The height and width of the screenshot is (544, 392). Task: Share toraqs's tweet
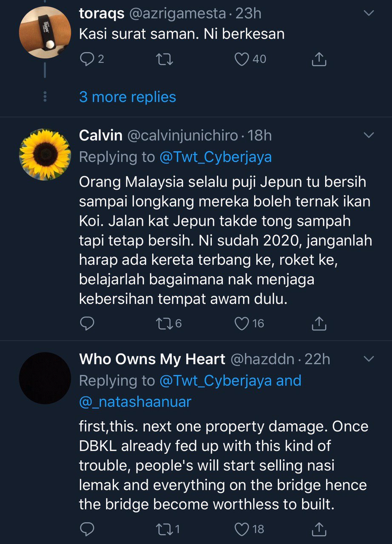point(319,60)
